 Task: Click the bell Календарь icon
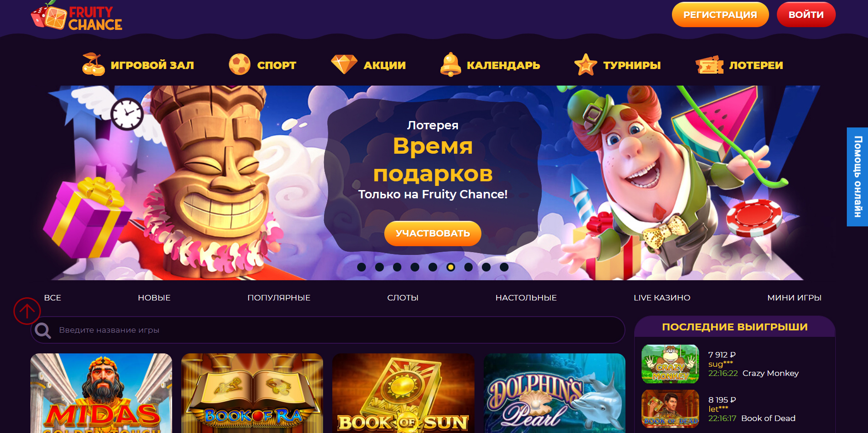pyautogui.click(x=451, y=64)
